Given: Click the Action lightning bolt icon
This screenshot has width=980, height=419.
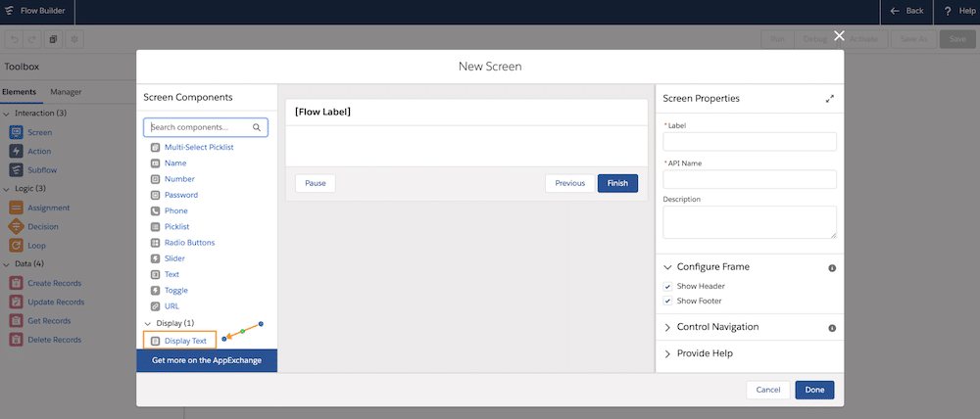Looking at the screenshot, I should coord(17,151).
